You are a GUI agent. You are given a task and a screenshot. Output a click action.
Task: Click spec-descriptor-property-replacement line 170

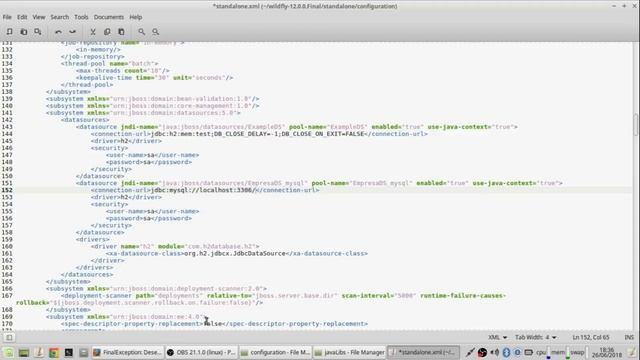click(214, 324)
